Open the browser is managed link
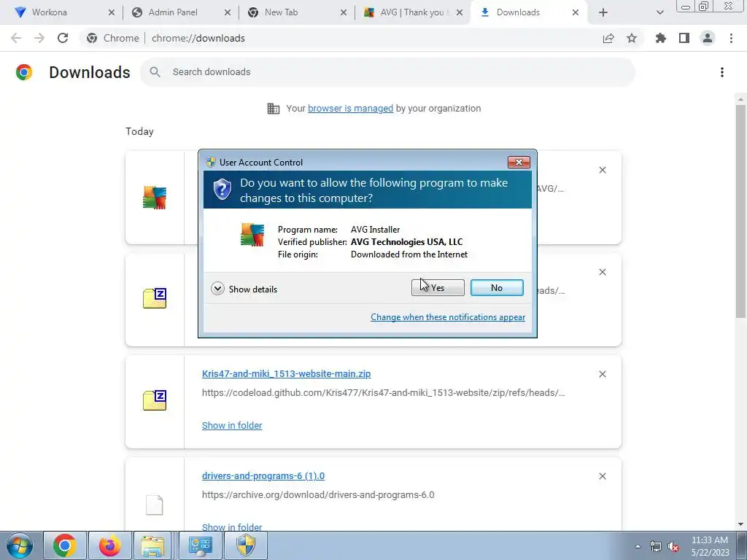Viewport: 747px width, 560px height. [350, 109]
